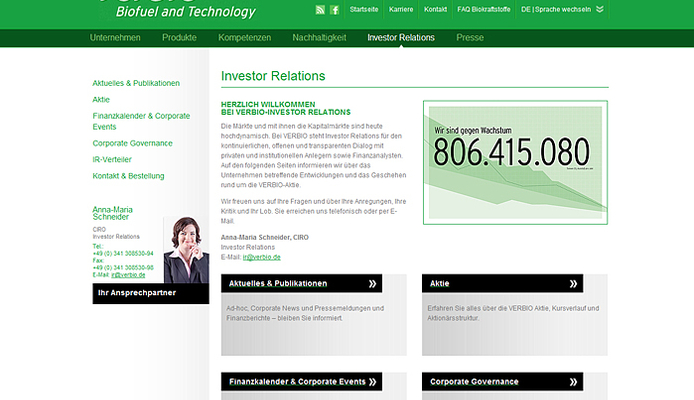Viewport: 694px width, 400px height.
Task: Click the Anna-Maria Schneider sidebar name
Action: (112, 213)
